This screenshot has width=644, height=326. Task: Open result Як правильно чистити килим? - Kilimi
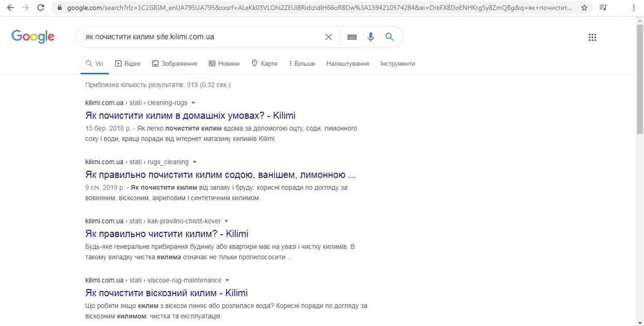[167, 234]
